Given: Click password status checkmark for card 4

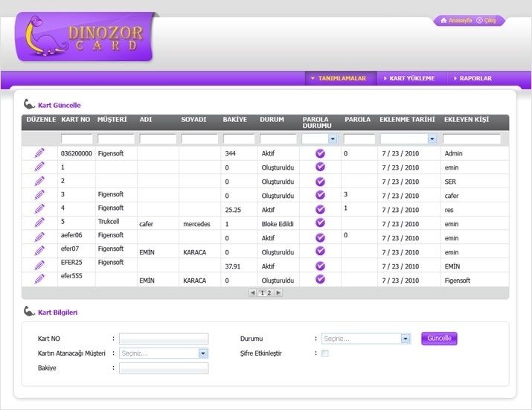Looking at the screenshot, I should pos(320,209).
